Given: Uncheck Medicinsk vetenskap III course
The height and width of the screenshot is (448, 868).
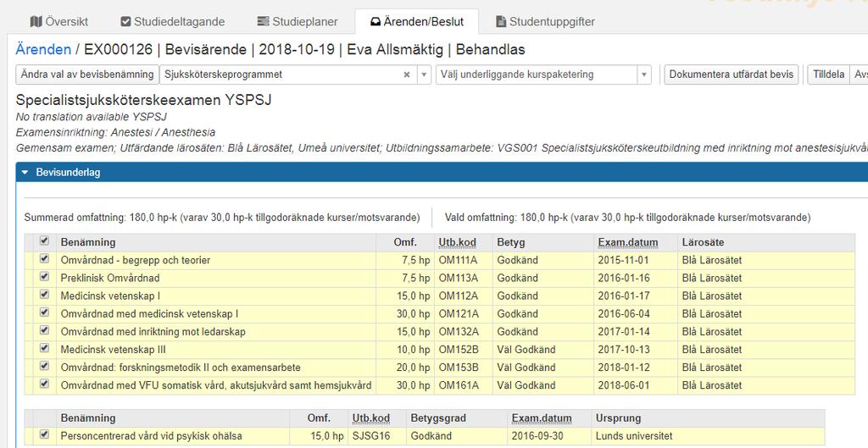Looking at the screenshot, I should click(44, 348).
